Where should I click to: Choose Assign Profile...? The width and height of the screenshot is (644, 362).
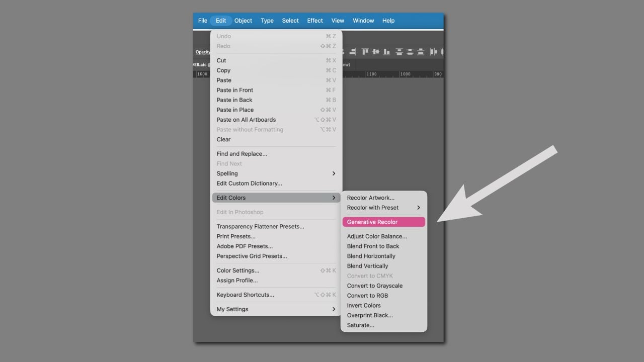coord(276,281)
